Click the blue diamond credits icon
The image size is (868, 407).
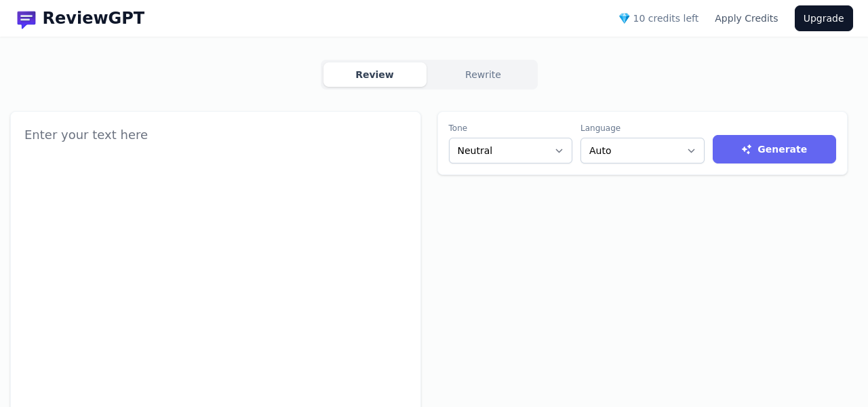pyautogui.click(x=624, y=18)
